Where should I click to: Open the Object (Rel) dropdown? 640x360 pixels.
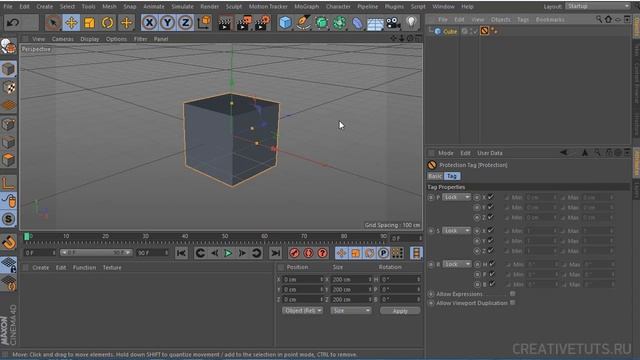click(302, 311)
